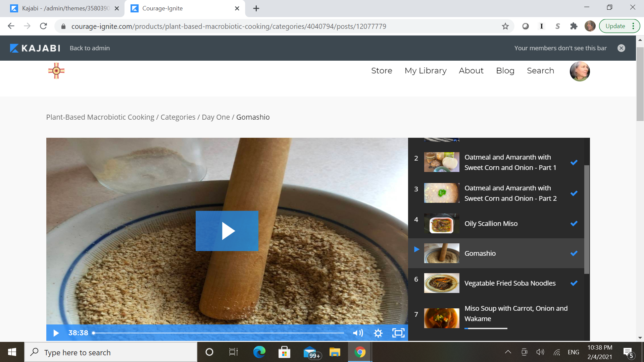Click the large center play button on video
Screen dimensions: 644x362
tap(227, 231)
